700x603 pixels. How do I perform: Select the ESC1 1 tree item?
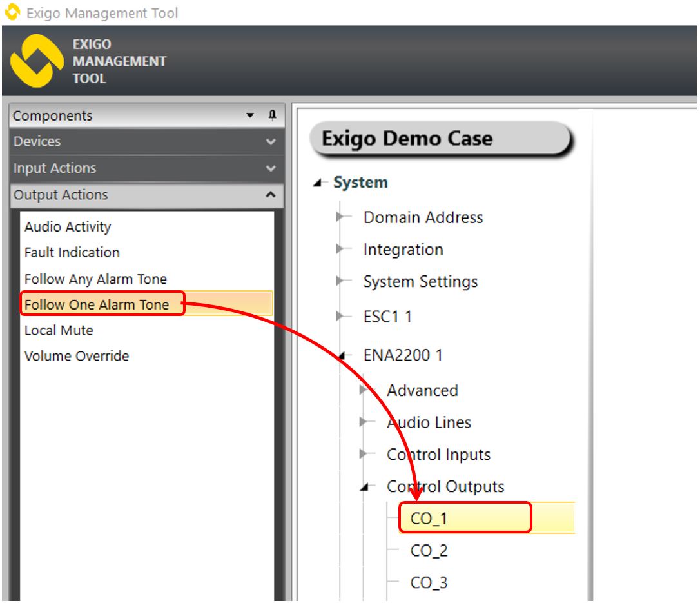coord(387,317)
